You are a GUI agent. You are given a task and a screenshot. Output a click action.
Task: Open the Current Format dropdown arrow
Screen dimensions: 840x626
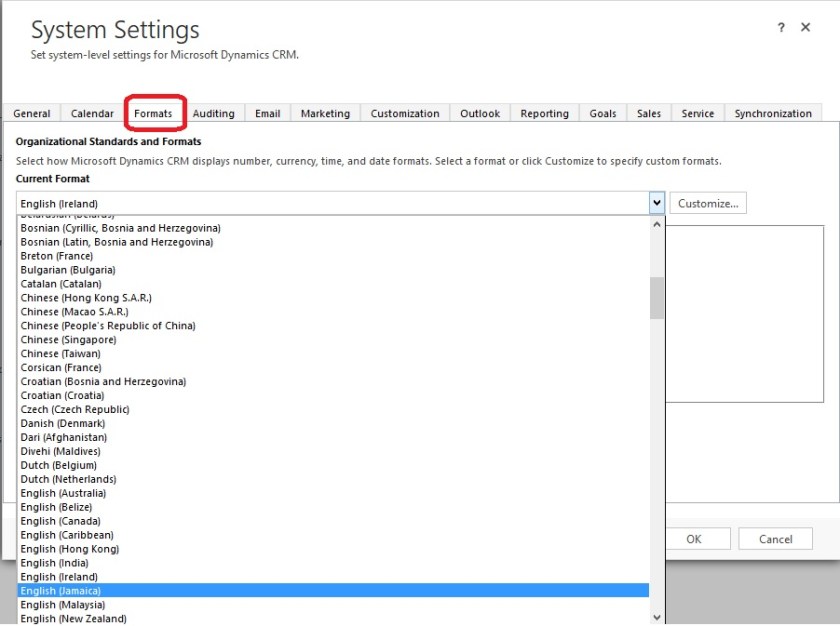point(657,202)
